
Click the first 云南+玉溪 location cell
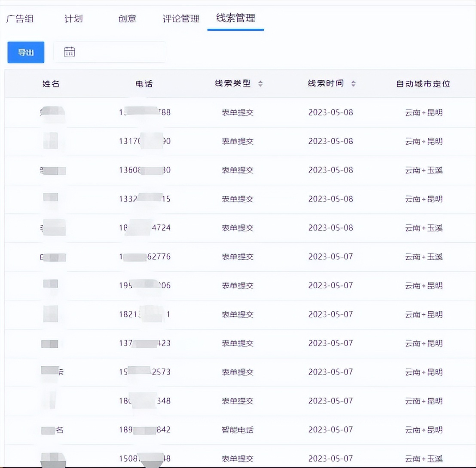pos(424,170)
